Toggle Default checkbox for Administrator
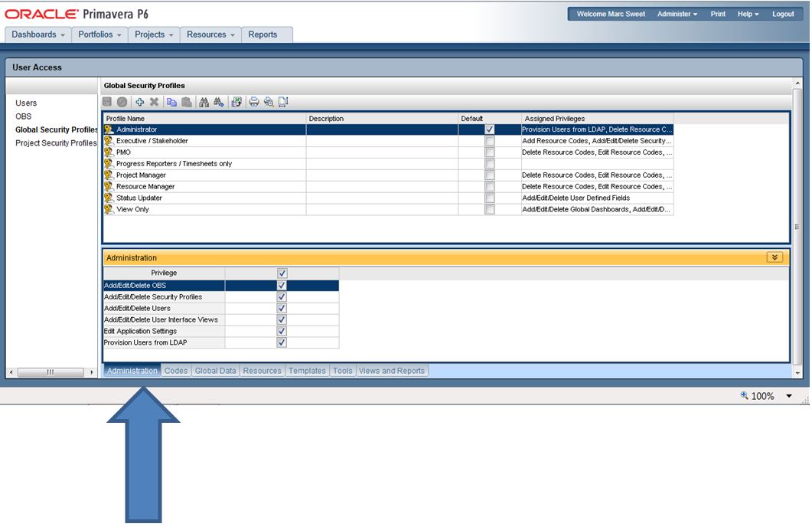The image size is (812, 527). click(489, 129)
